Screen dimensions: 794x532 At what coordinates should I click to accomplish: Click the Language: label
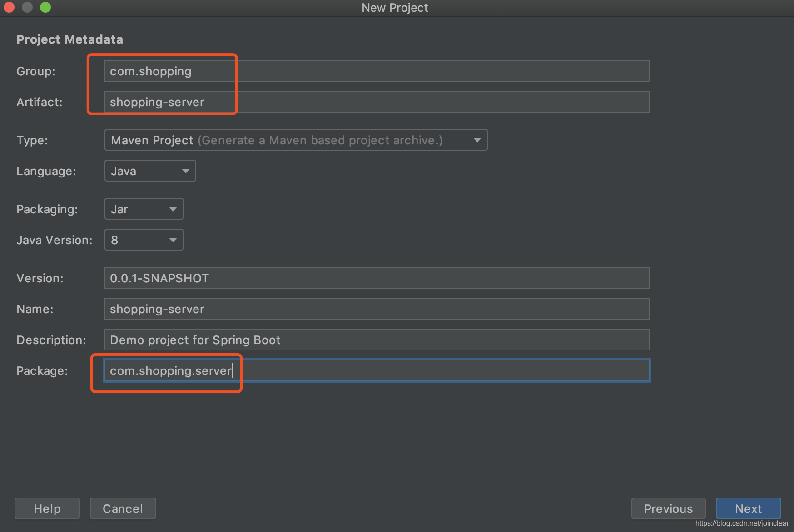click(46, 171)
